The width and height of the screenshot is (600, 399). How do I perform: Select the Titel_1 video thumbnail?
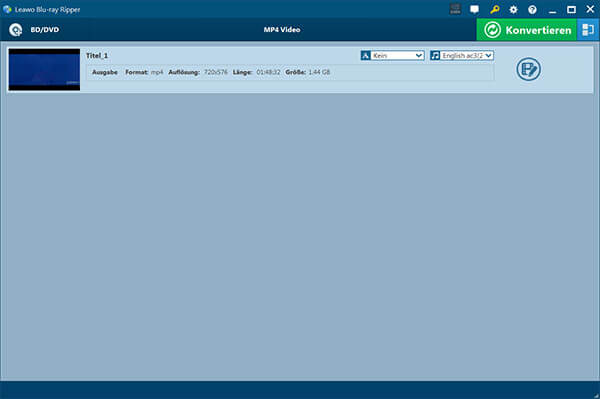[x=44, y=69]
